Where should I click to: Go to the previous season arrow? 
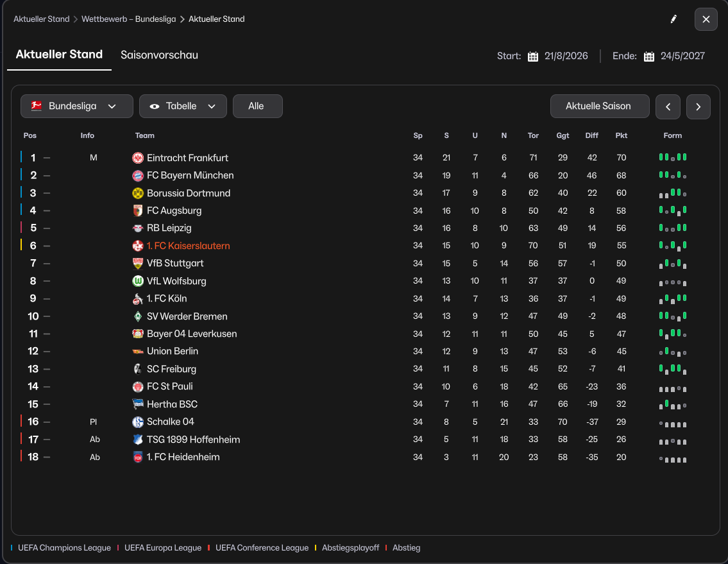(x=668, y=107)
